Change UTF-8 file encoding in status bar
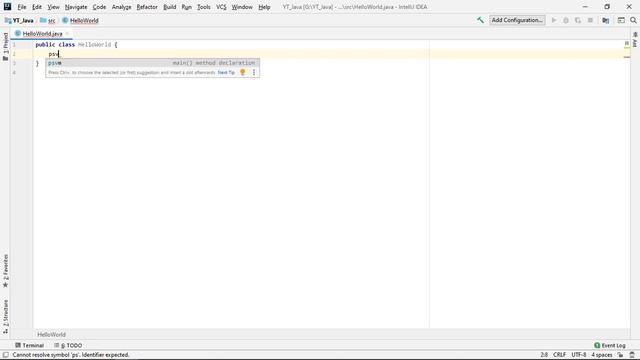Screen dimensions: 640x360 tap(578, 355)
